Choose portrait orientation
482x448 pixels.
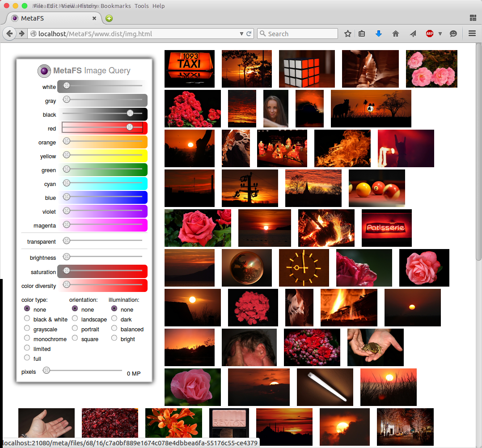75,328
